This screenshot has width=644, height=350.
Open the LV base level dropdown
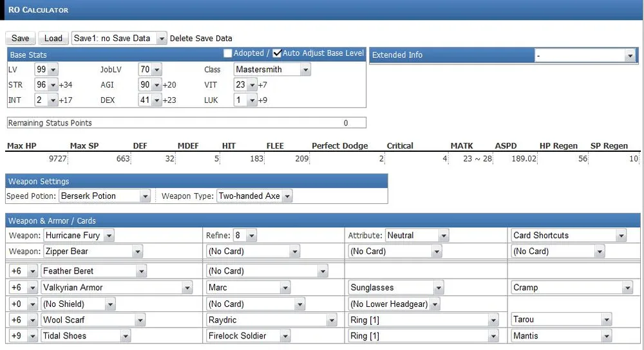click(x=46, y=69)
